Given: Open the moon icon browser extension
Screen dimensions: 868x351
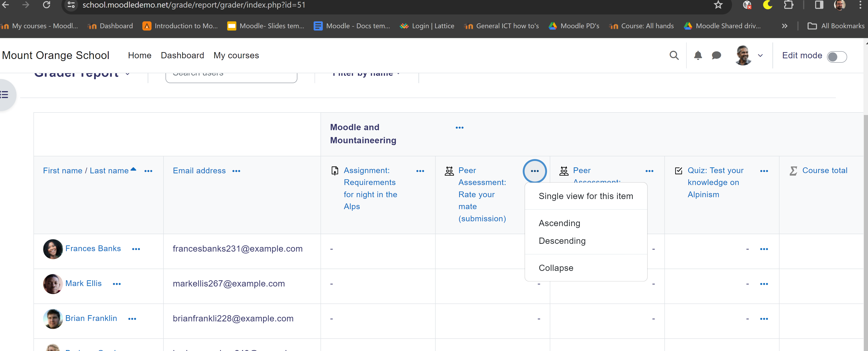Looking at the screenshot, I should tap(768, 5).
